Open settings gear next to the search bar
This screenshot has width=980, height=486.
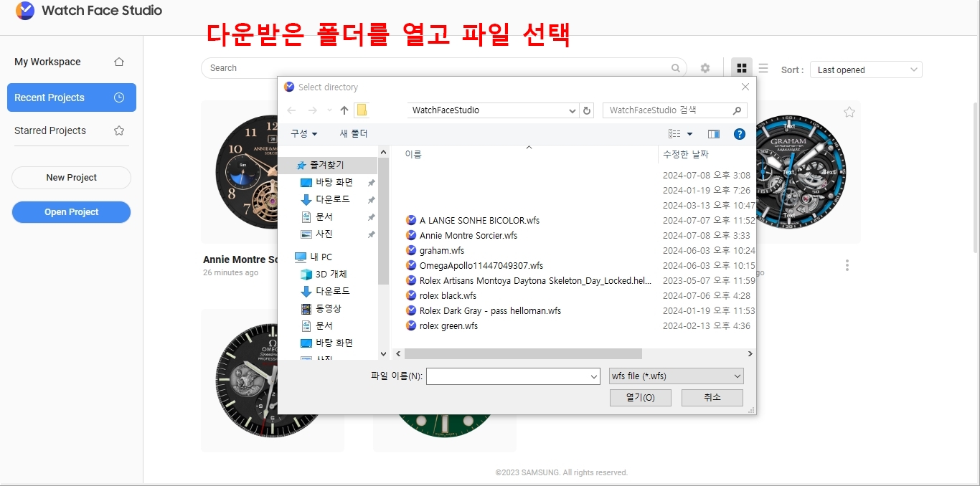pos(705,68)
